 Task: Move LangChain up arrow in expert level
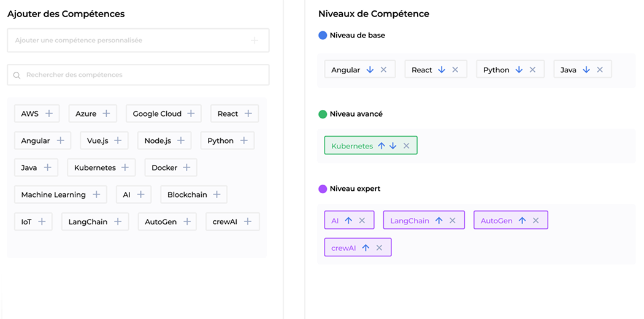click(439, 220)
